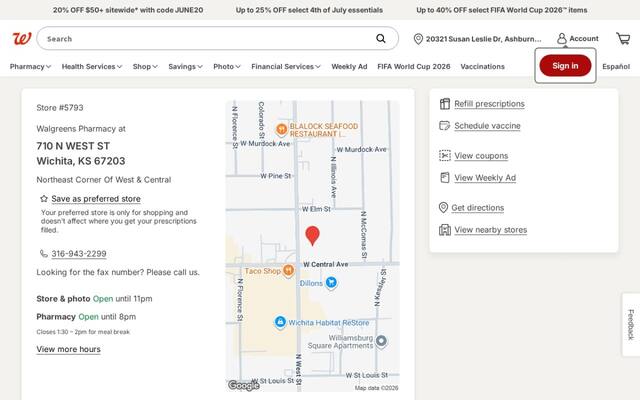Viewport: 640px width, 400px height.
Task: Click the Schedule vaccine icon
Action: point(444,125)
